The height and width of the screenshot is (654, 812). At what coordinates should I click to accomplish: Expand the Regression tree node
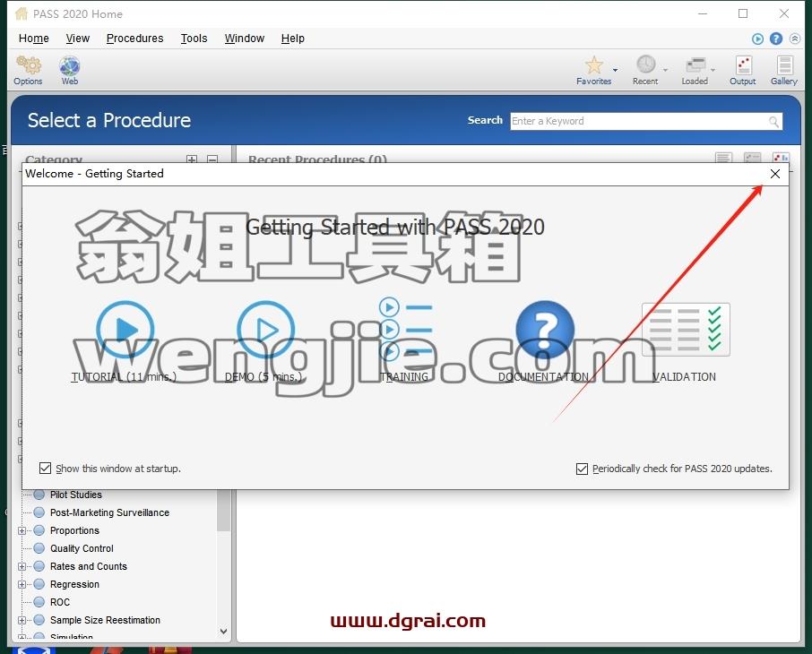click(x=22, y=584)
